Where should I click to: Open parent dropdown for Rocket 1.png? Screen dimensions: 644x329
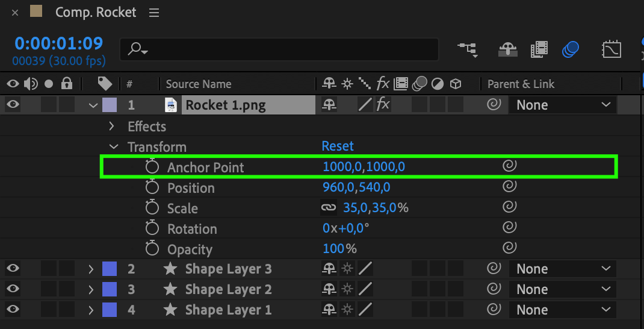(562, 105)
